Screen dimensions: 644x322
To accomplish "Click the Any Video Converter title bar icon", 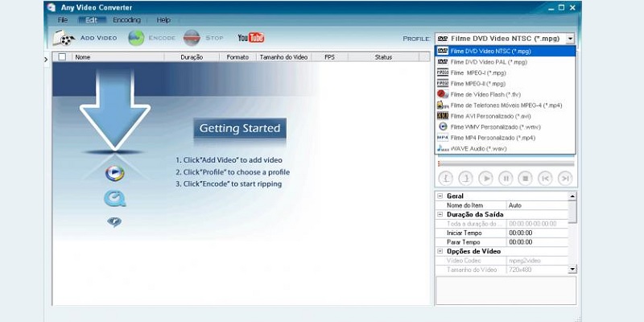I will 51,7.
